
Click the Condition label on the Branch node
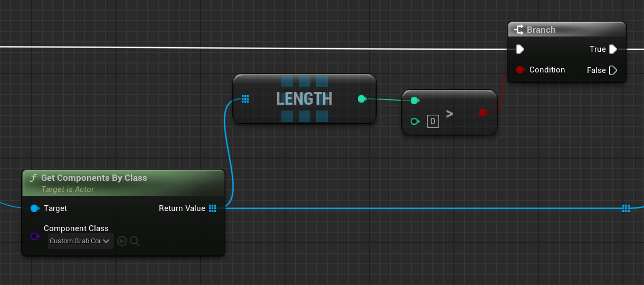(x=547, y=70)
